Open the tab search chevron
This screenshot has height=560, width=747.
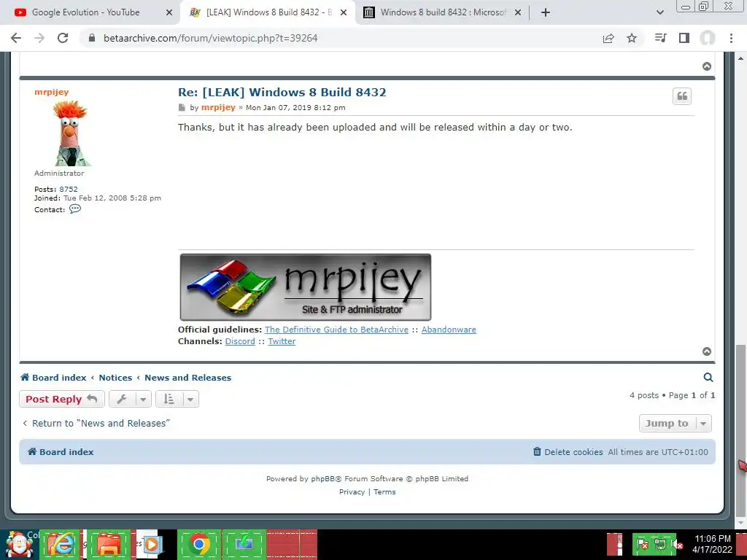click(x=659, y=12)
